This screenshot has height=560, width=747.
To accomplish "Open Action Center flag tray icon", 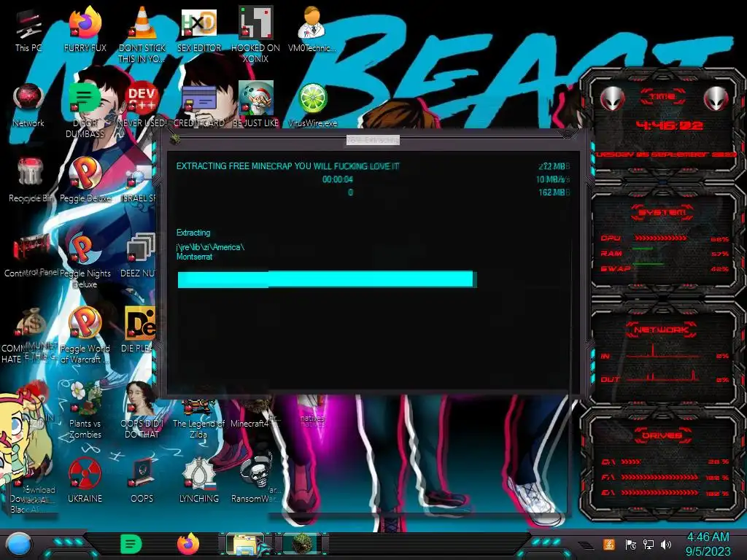I will (631, 544).
